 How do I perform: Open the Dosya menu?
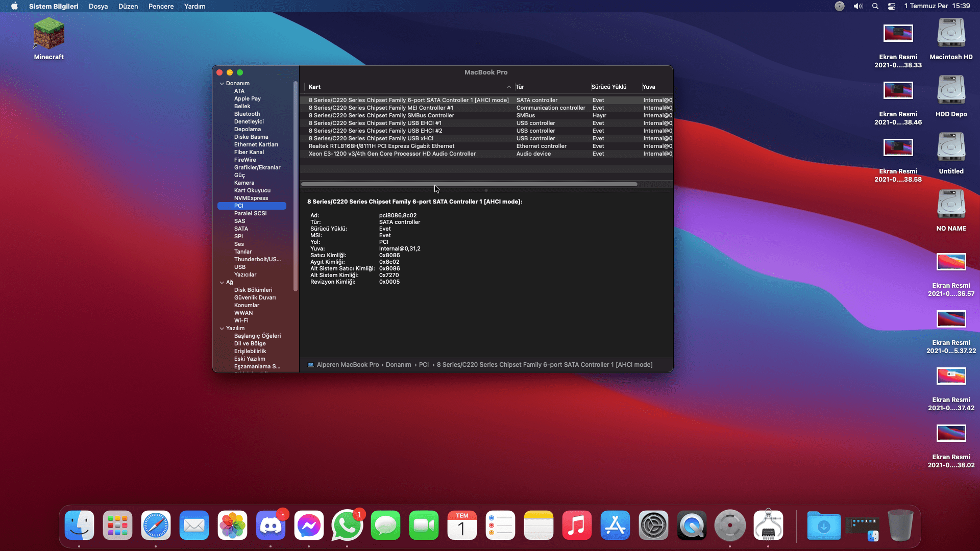click(98, 6)
